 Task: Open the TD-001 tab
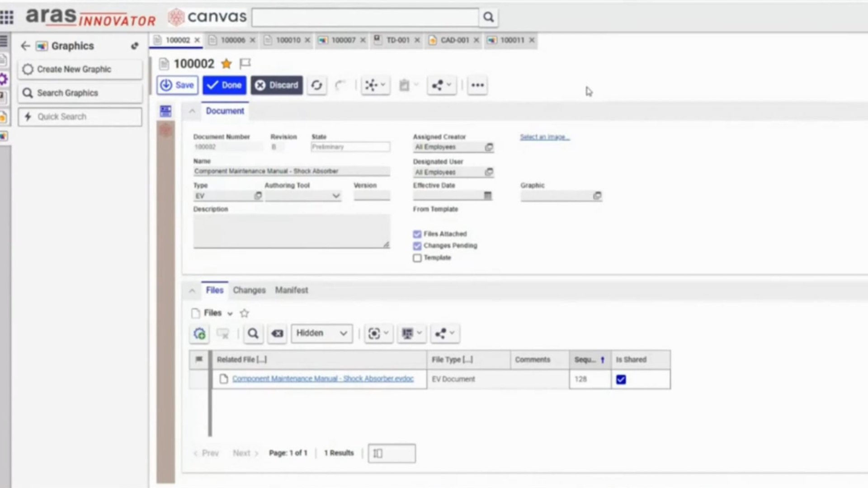[397, 40]
